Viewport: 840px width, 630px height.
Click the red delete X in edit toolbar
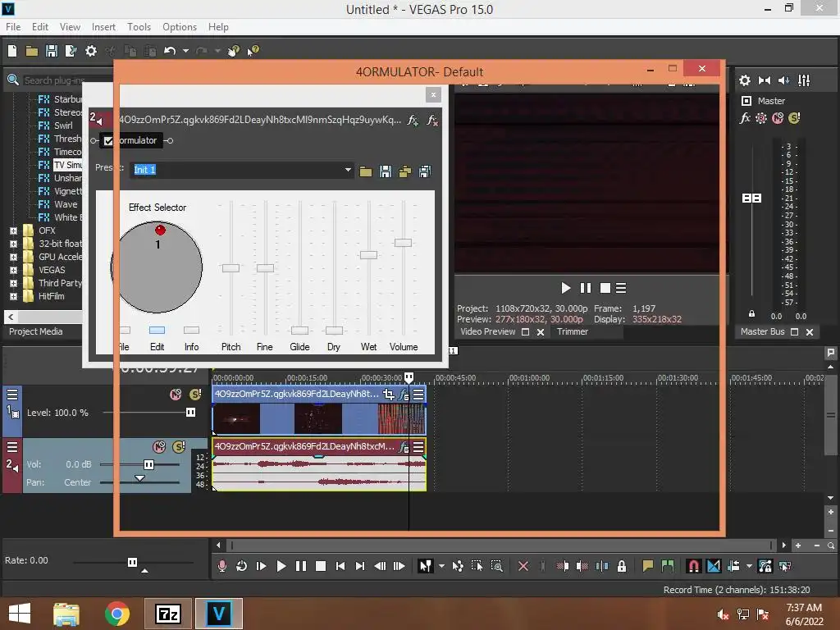[523, 566]
